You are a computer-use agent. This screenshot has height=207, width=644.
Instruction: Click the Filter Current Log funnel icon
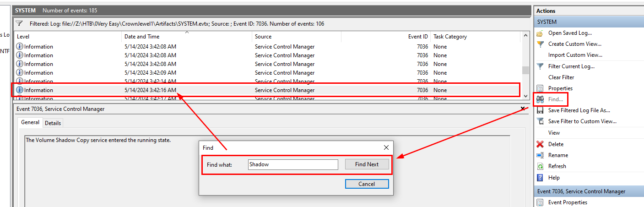(x=540, y=66)
